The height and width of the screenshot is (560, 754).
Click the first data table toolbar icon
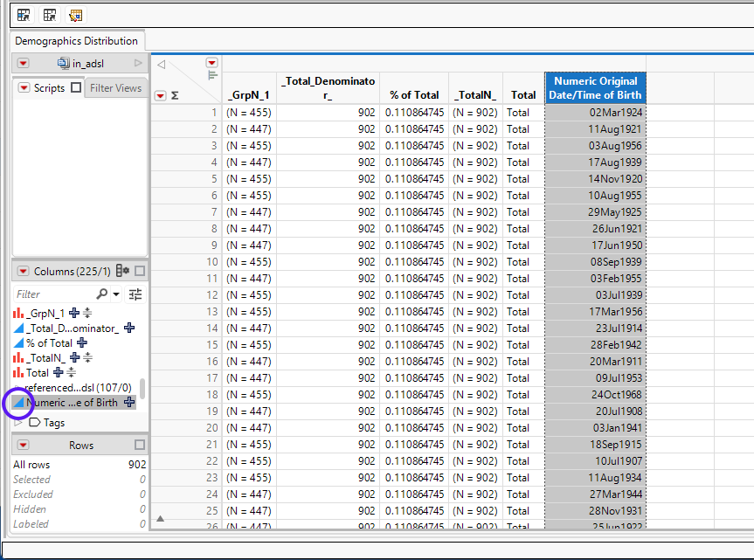(x=24, y=15)
